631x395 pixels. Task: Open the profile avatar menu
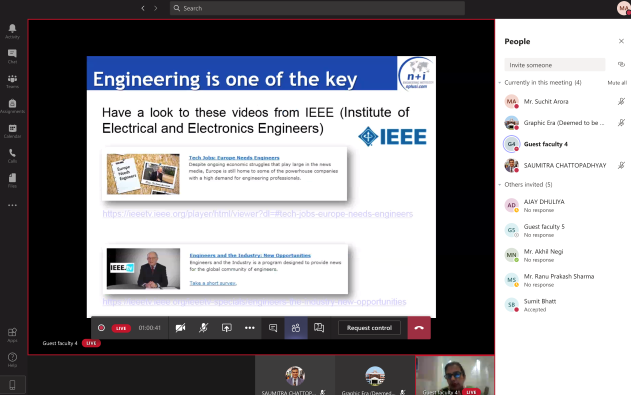(623, 8)
